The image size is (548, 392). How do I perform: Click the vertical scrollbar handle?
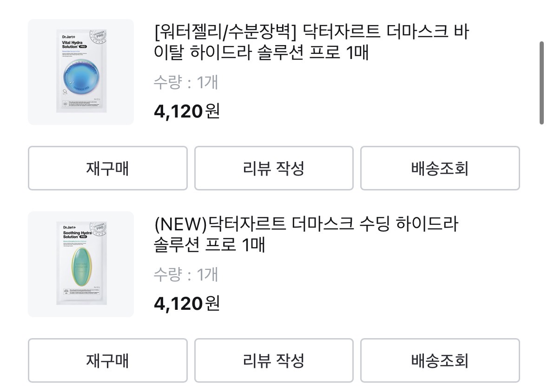[541, 83]
